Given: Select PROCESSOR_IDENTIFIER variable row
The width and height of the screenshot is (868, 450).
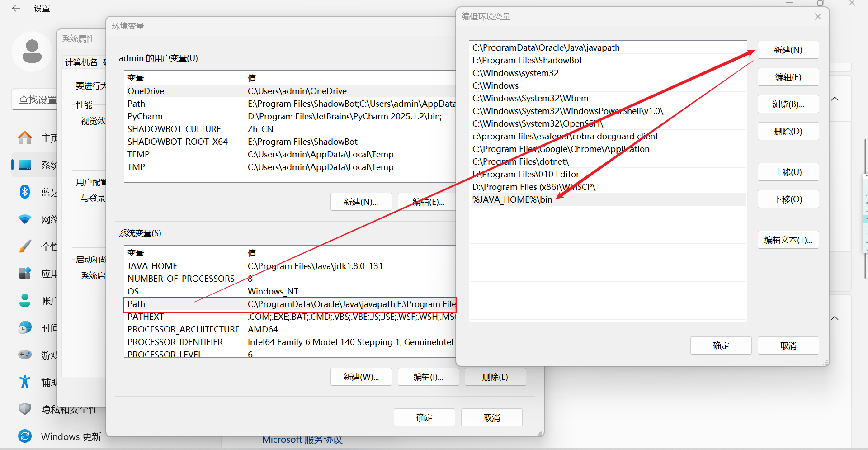Looking at the screenshot, I should click(290, 342).
